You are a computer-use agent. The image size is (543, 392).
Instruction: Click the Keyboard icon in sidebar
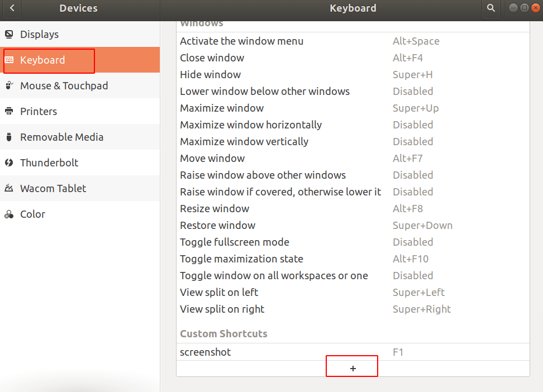point(9,60)
